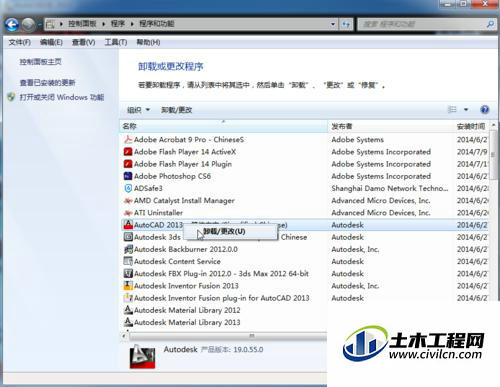The width and height of the screenshot is (500, 387).
Task: Select AMD Catalyst Install Manager entry name
Action: [184, 201]
